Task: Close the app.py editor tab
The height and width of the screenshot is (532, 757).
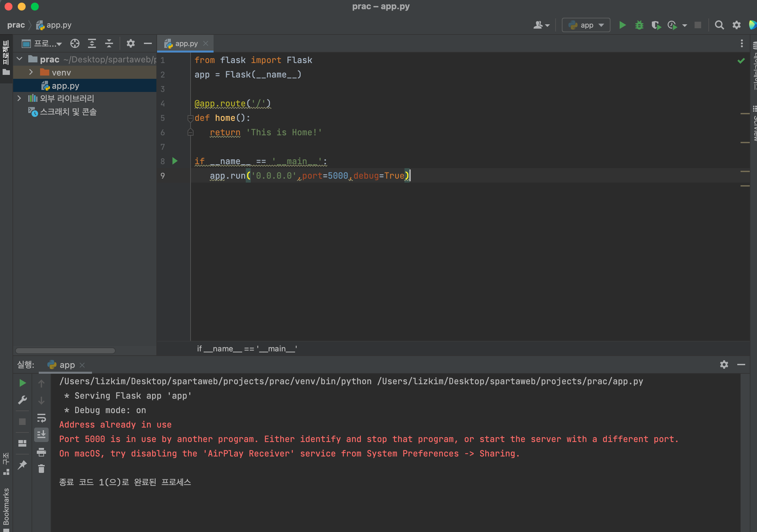Action: (205, 43)
